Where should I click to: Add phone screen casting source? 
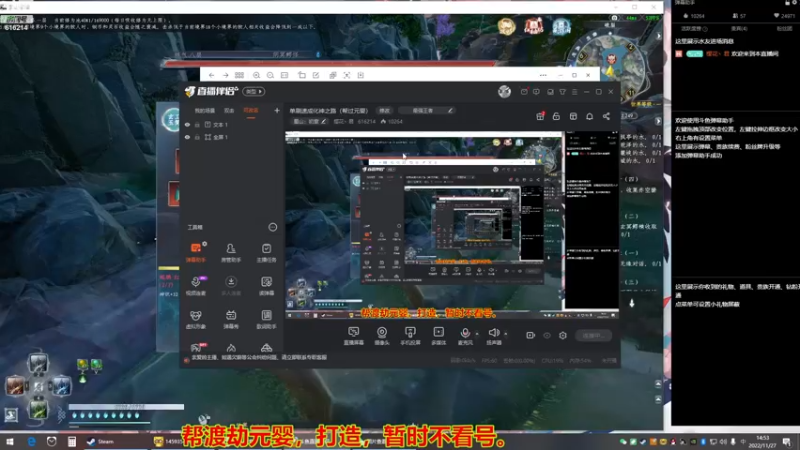[x=410, y=336]
